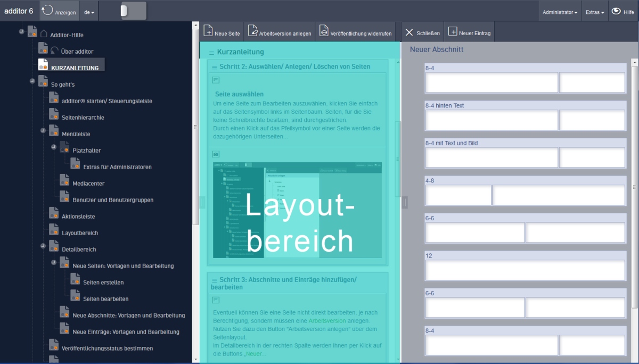Open Hilfe via the eye icon
639x364 pixels.
point(616,11)
